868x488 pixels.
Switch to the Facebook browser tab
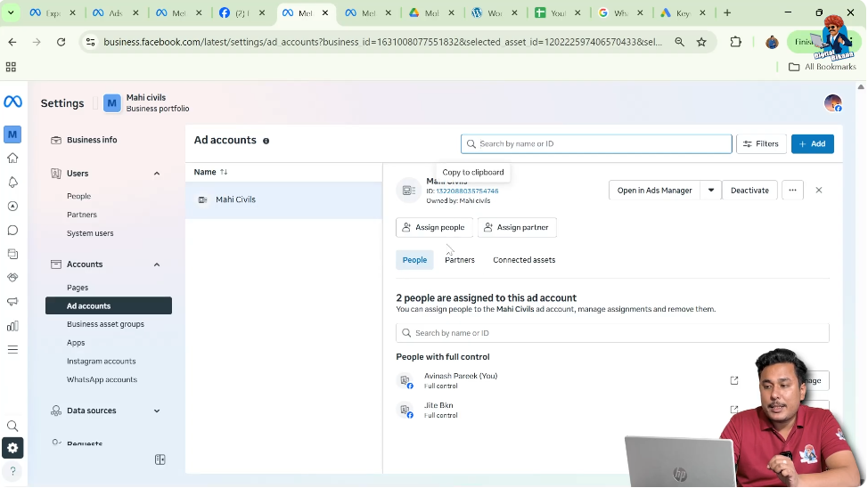[243, 12]
